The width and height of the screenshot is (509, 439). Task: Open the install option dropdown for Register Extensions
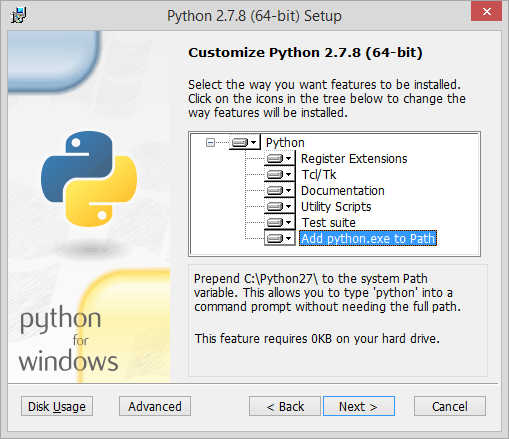click(280, 158)
